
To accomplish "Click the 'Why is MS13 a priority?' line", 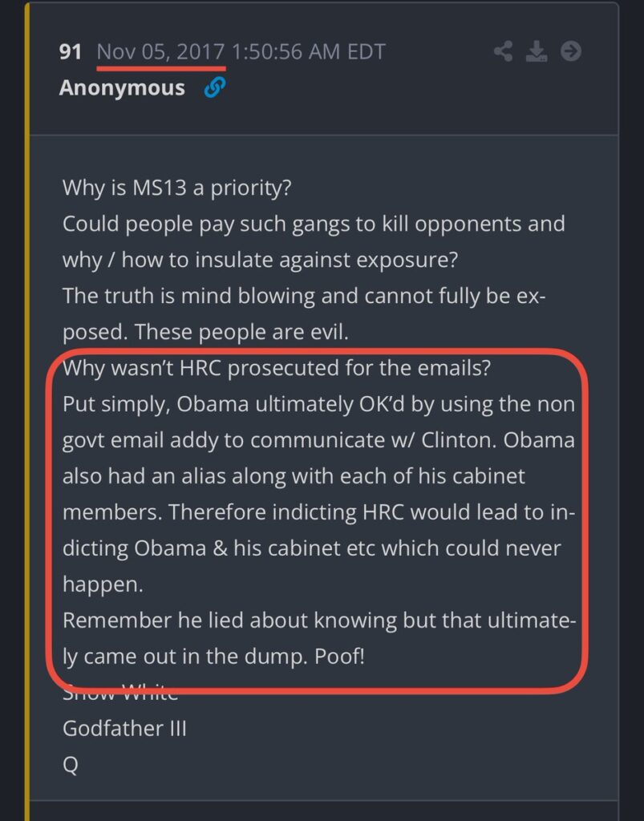I will [x=176, y=188].
